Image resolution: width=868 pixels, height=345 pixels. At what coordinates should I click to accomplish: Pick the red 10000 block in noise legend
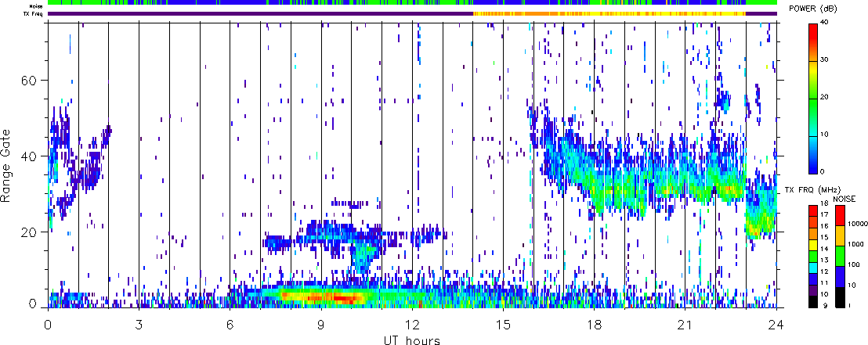pyautogui.click(x=841, y=215)
